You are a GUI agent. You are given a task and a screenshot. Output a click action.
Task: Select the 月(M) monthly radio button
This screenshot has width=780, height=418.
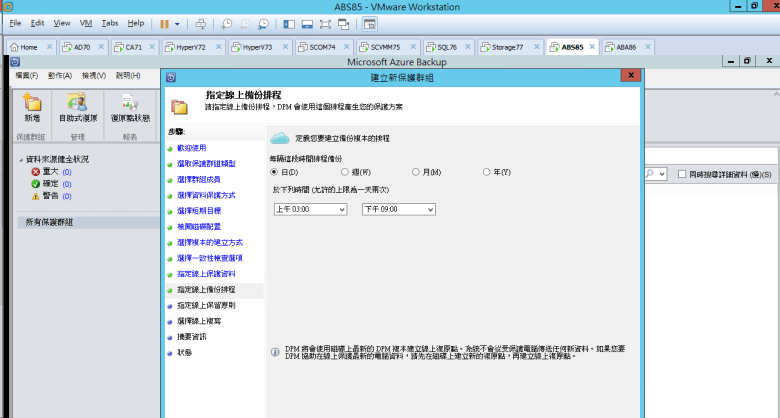click(x=415, y=172)
